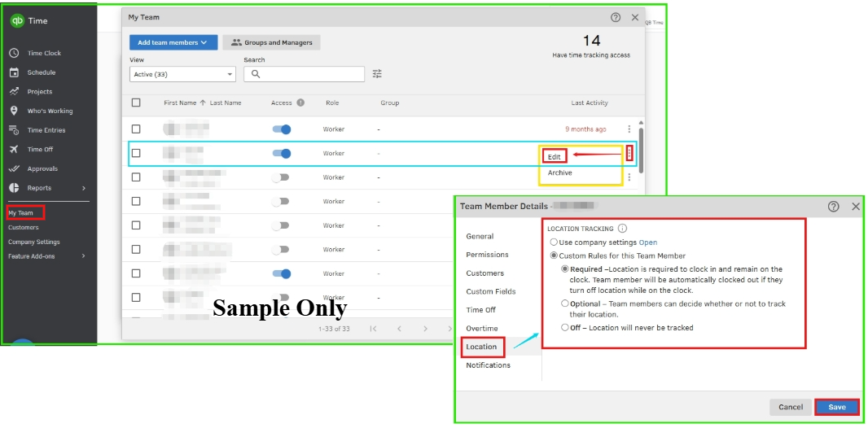Image resolution: width=868 pixels, height=428 pixels.
Task: Choose Archive from the row menu
Action: 559,173
